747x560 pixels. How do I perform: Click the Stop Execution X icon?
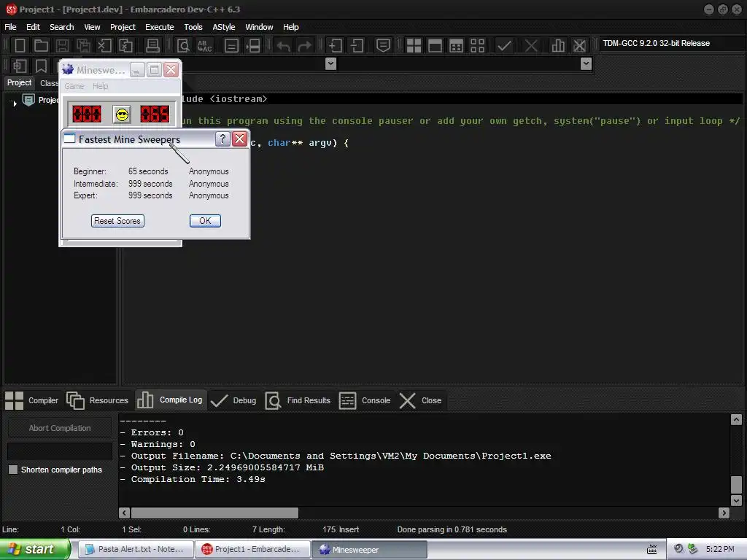pos(531,46)
